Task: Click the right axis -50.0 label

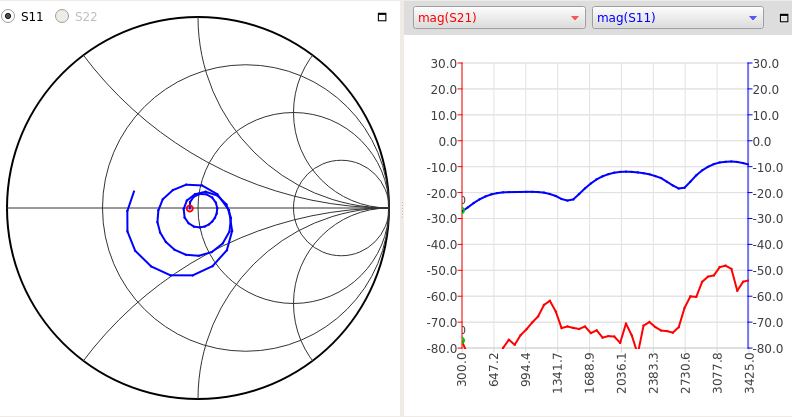Action: 768,271
